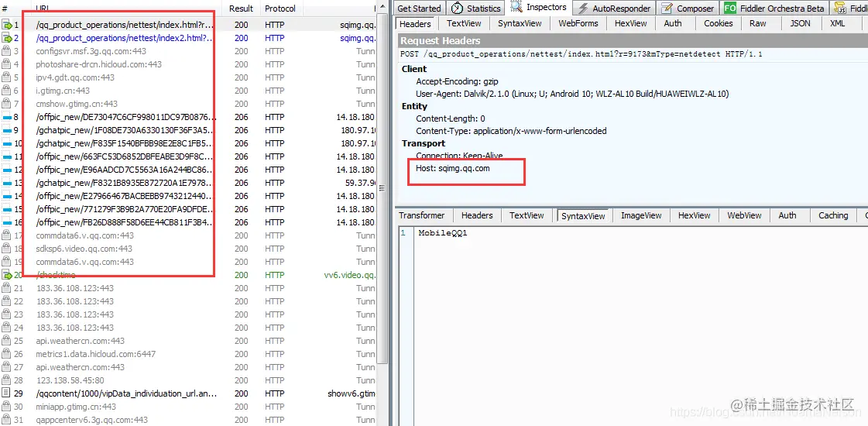Click the Inspectors magnifier icon

tap(516, 7)
